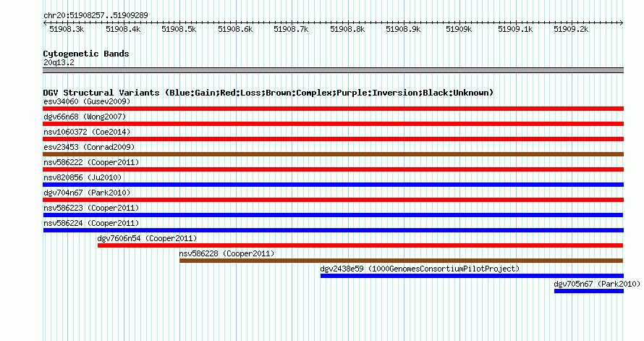Click ruler position 51908.6k
644x341 pixels.
tap(235, 29)
